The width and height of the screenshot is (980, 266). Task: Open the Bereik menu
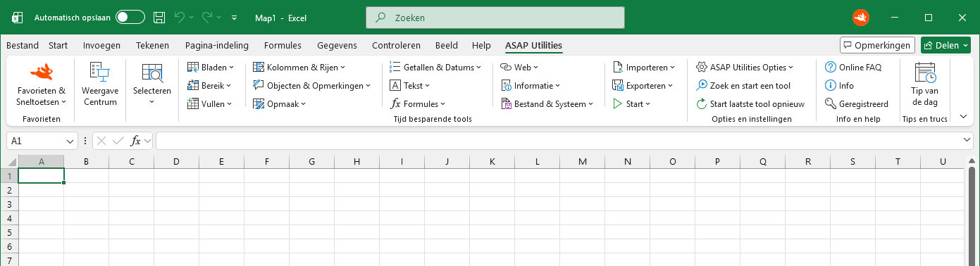(x=209, y=86)
